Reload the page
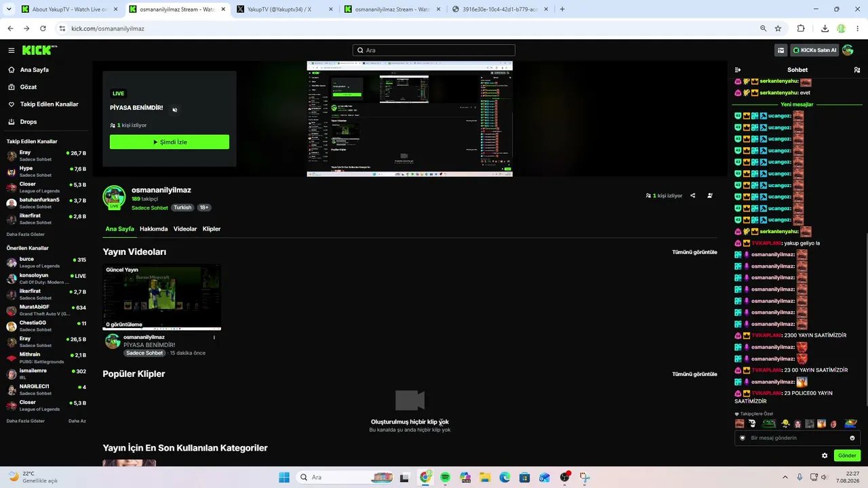 pos(43,28)
